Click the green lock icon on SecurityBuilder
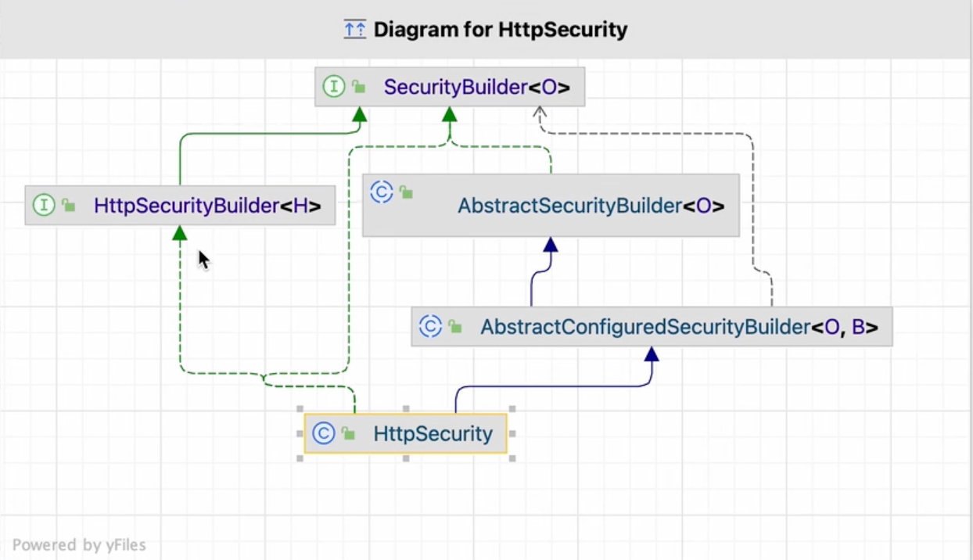 [359, 87]
